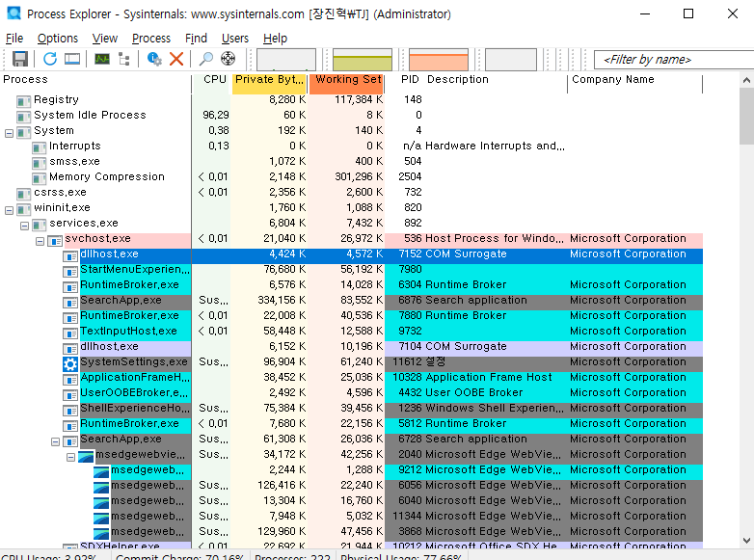Sort by the CPU column header
The height and width of the screenshot is (560, 754).
coord(212,79)
